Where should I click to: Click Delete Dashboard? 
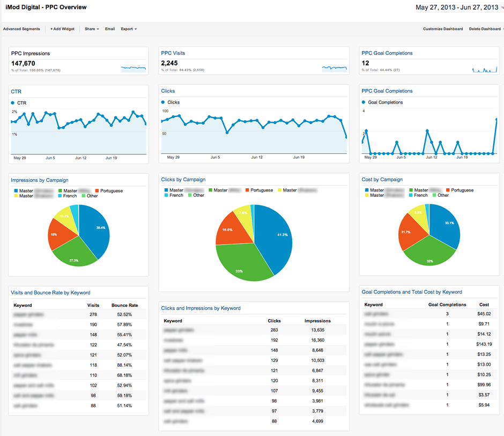click(x=485, y=29)
